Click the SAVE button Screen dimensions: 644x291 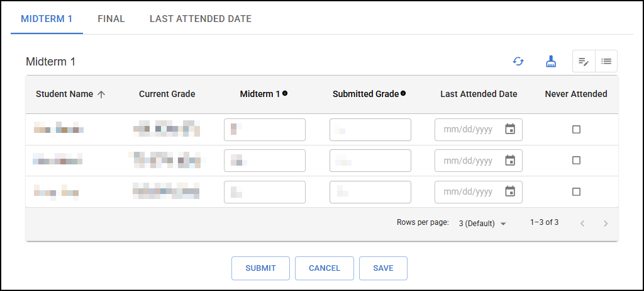point(383,268)
